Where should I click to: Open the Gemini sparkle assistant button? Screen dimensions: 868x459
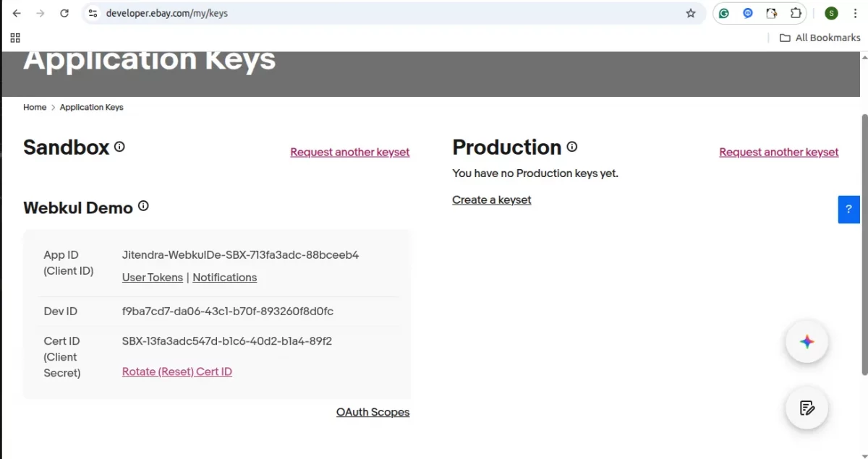pyautogui.click(x=807, y=342)
